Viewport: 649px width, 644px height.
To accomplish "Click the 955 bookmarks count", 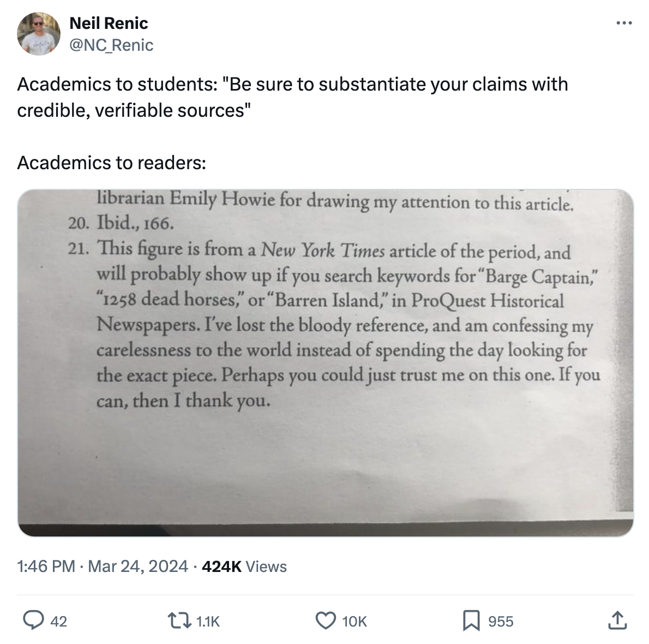I will coord(501,621).
